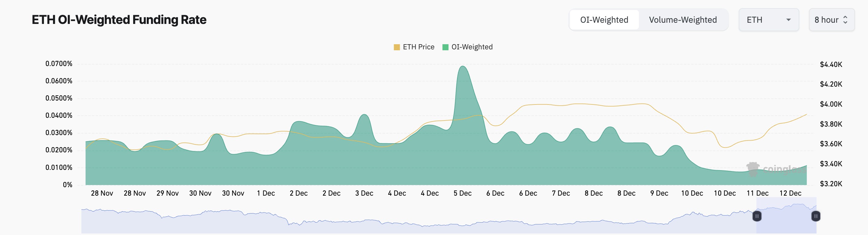Select the OI-Weighted tab

pyautogui.click(x=604, y=20)
